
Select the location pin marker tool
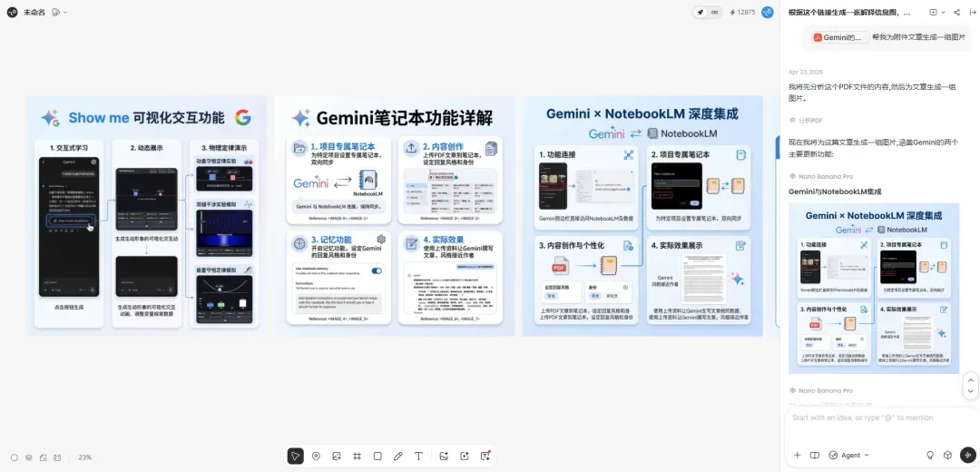click(317, 457)
